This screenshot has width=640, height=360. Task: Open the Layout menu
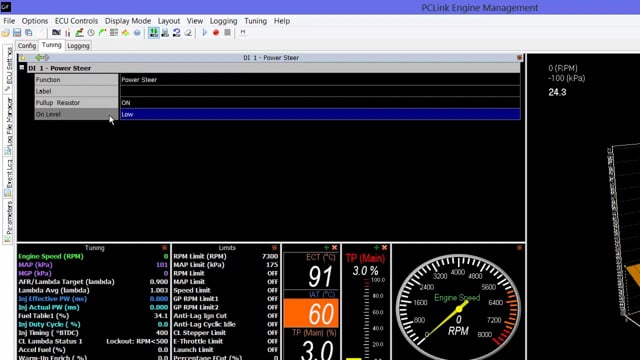click(x=169, y=21)
